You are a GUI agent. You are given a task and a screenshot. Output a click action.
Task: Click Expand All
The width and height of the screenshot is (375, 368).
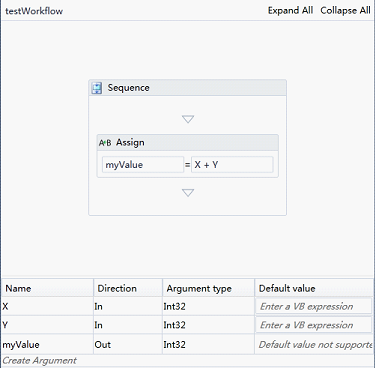pyautogui.click(x=290, y=11)
